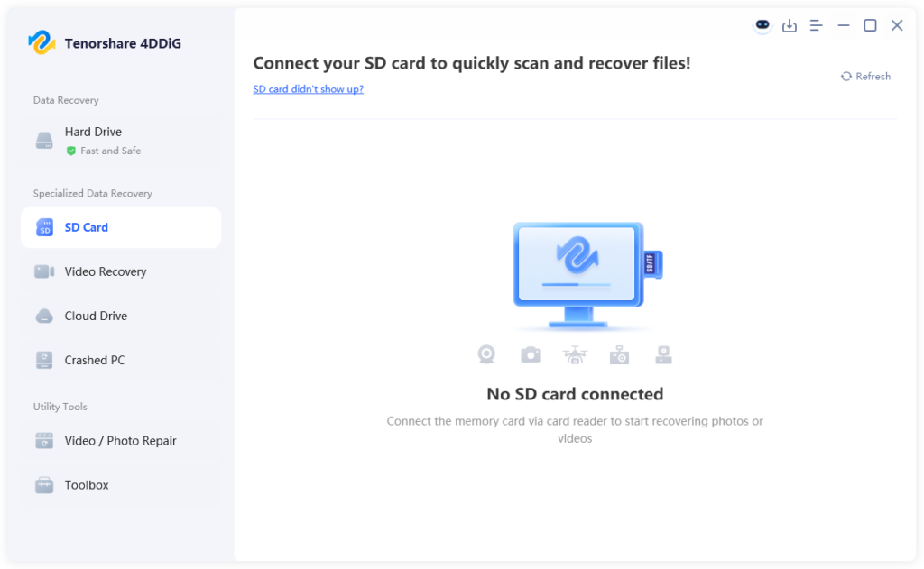Click the camera device icon
924x569 pixels.
tap(531, 354)
